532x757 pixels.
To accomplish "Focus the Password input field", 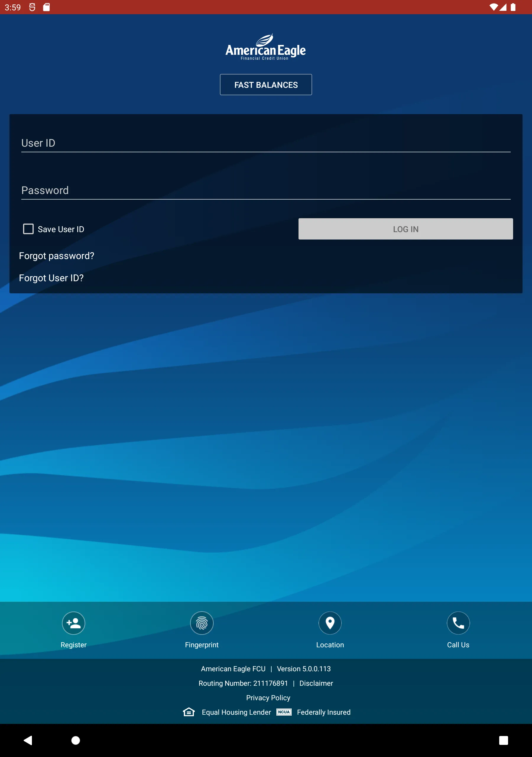I will 266,190.
